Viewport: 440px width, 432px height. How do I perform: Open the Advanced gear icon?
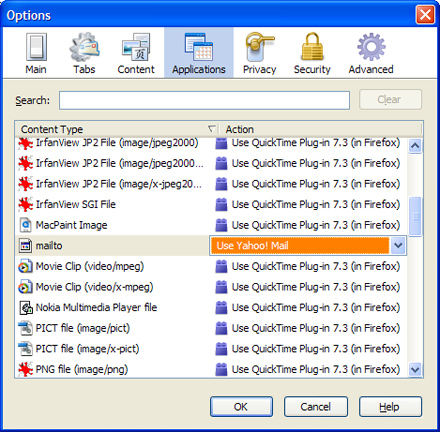371,47
